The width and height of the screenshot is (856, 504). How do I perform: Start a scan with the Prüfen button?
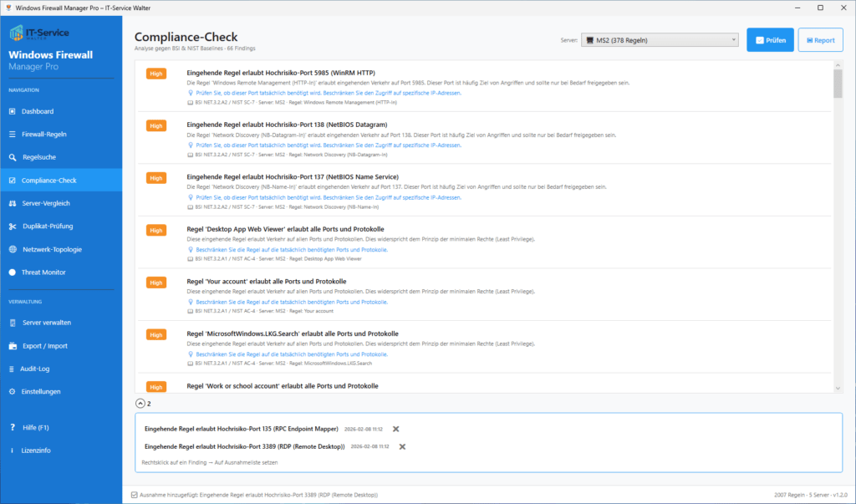[x=770, y=39]
